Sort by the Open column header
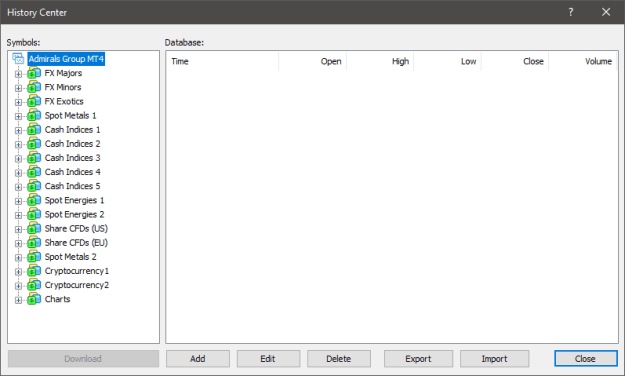Image resolution: width=625 pixels, height=376 pixels. (x=312, y=61)
